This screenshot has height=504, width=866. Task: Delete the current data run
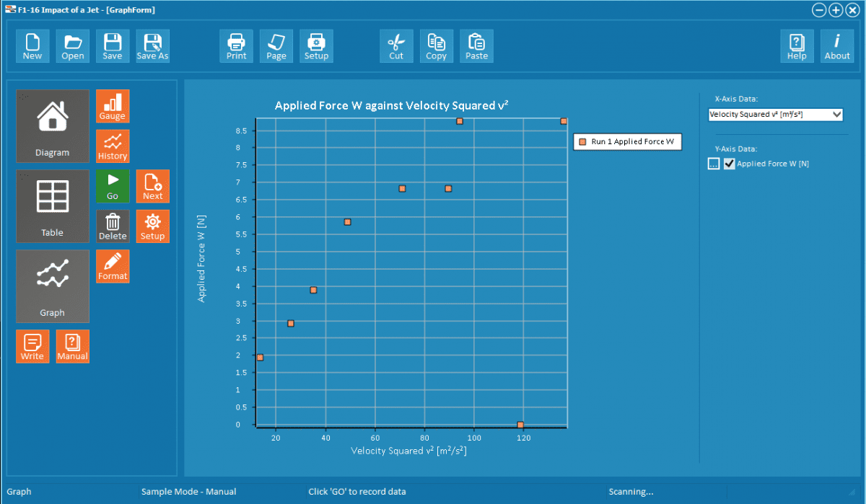[x=113, y=226]
